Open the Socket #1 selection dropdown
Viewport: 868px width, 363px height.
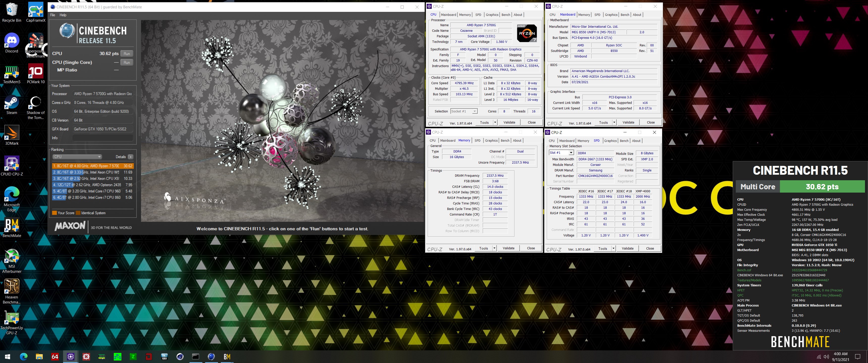tap(464, 111)
